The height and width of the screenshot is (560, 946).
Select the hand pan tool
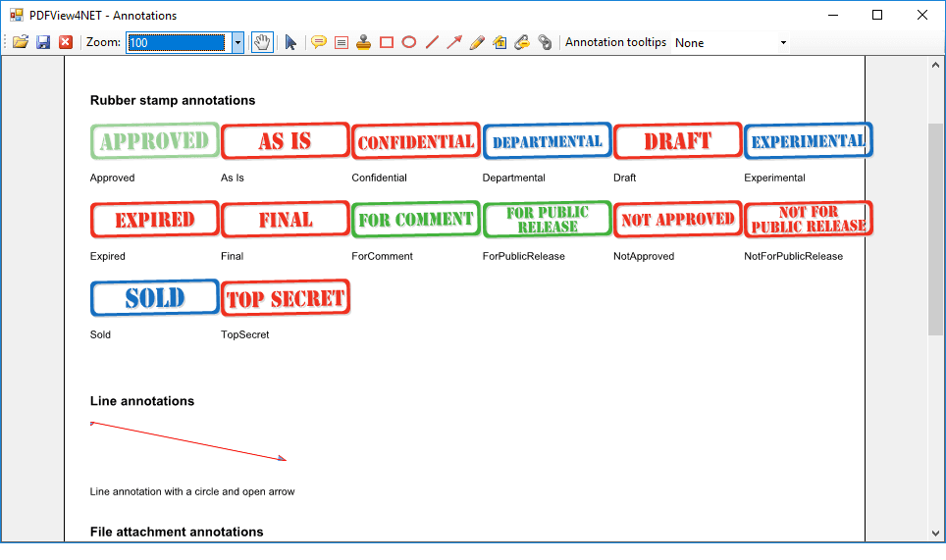tap(262, 42)
